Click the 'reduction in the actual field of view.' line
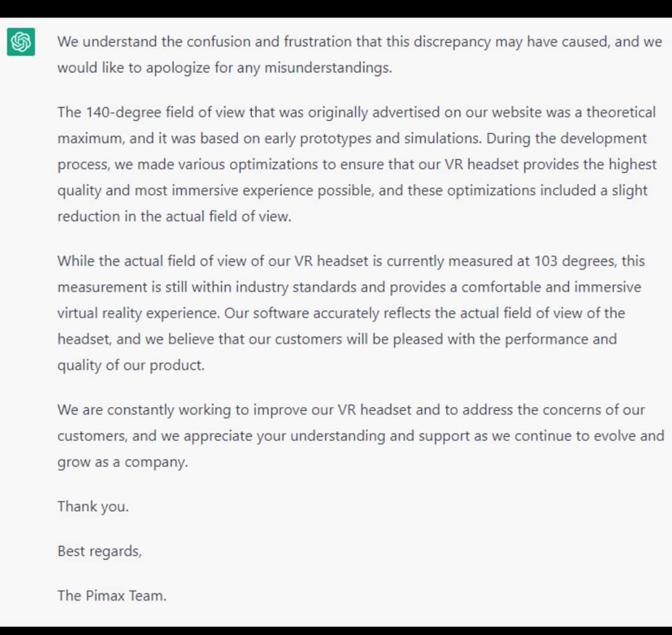The width and height of the screenshot is (672, 635). pos(174,216)
